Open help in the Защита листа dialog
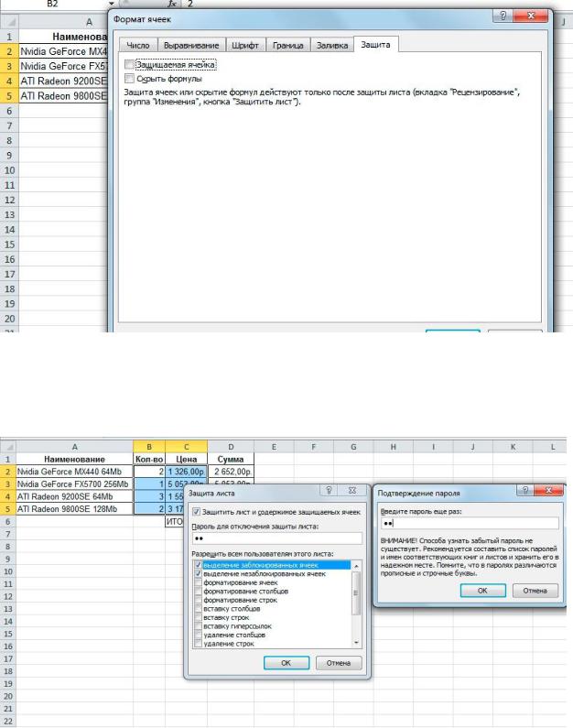 [x=329, y=490]
